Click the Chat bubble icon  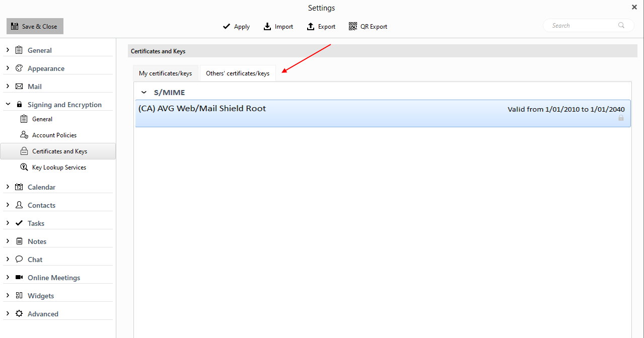(x=19, y=260)
